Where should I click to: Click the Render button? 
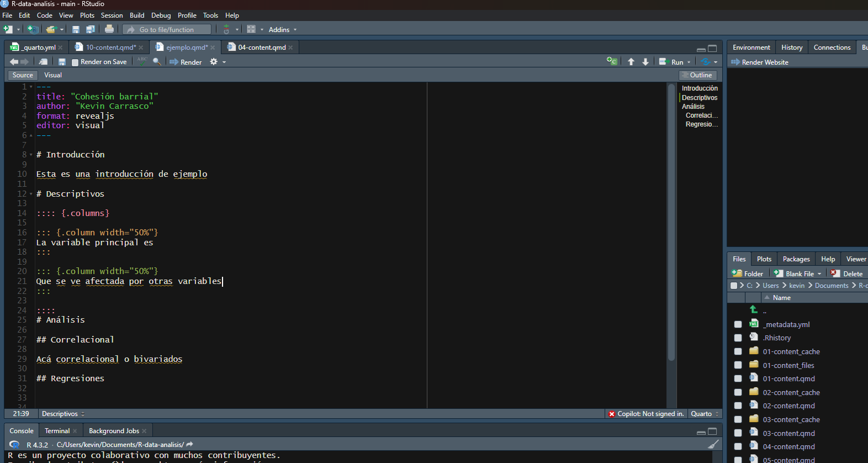point(186,62)
